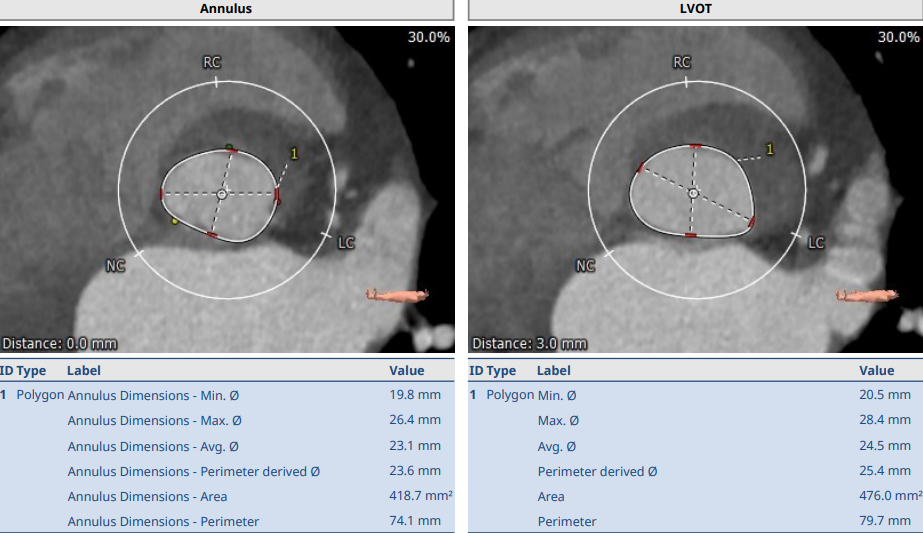Click the RC cusp marker in Annulus view
This screenshot has width=923, height=533.
pos(212,62)
